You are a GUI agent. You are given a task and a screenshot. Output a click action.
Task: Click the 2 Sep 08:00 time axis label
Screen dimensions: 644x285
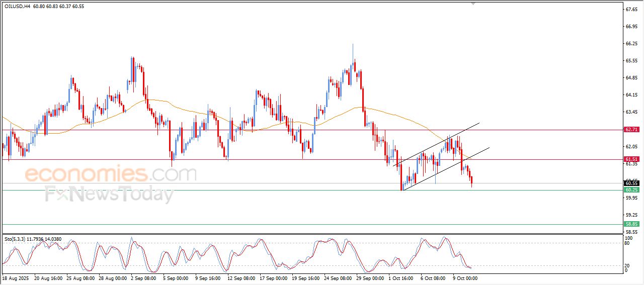click(x=144, y=277)
